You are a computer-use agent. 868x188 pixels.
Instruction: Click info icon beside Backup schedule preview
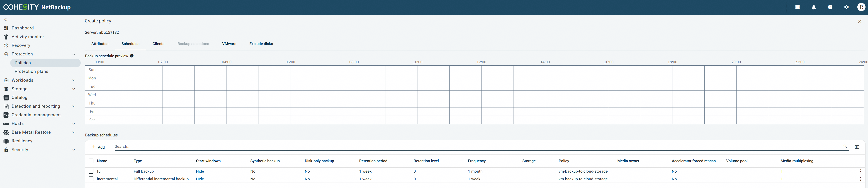coord(132,56)
